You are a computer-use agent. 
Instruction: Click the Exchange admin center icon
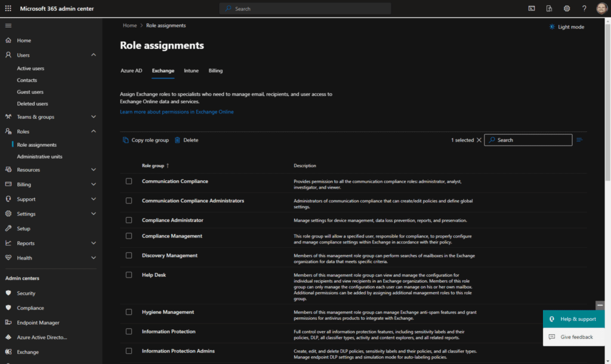[x=8, y=351]
